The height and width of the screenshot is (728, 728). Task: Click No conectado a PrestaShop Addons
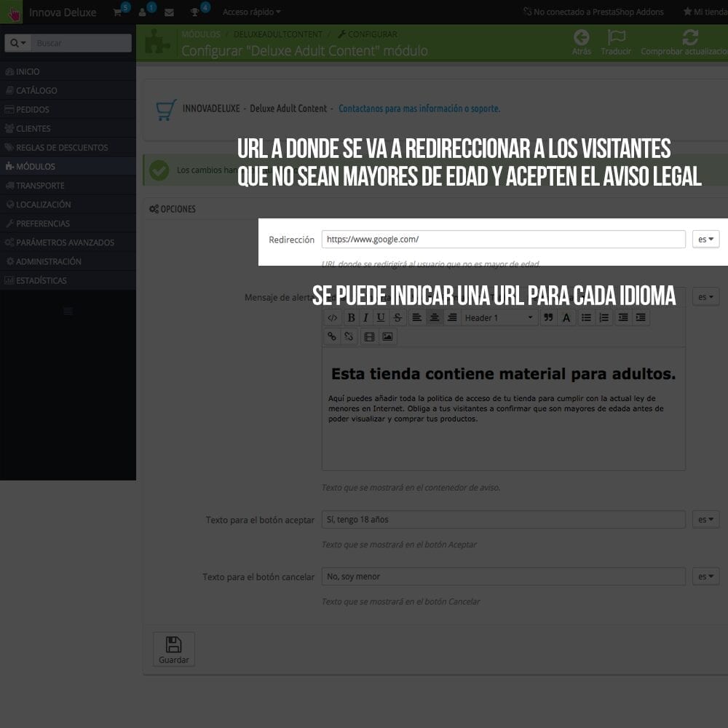point(593,12)
